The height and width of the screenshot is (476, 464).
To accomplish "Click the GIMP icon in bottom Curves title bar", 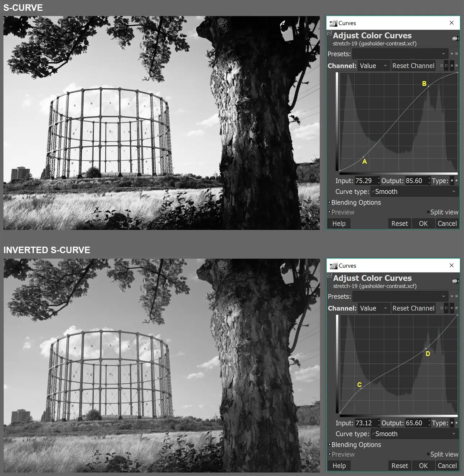I will pos(334,266).
